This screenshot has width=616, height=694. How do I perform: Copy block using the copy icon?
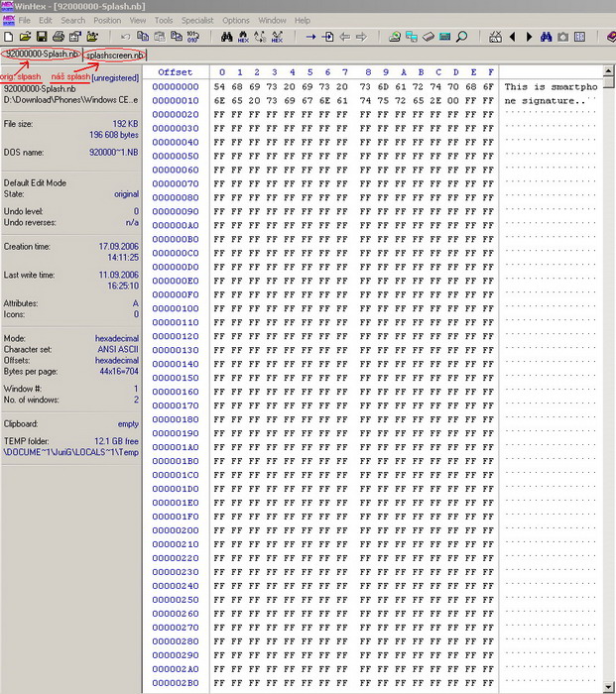(143, 37)
